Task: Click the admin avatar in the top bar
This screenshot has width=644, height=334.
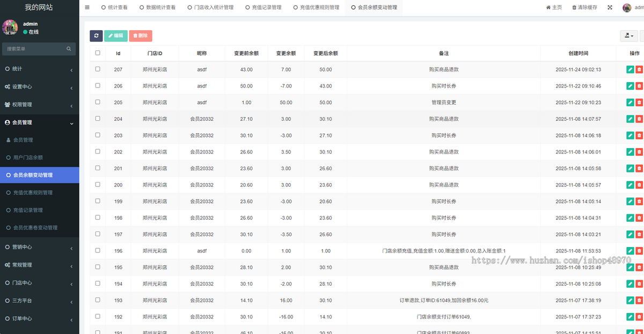Action: coord(627,8)
